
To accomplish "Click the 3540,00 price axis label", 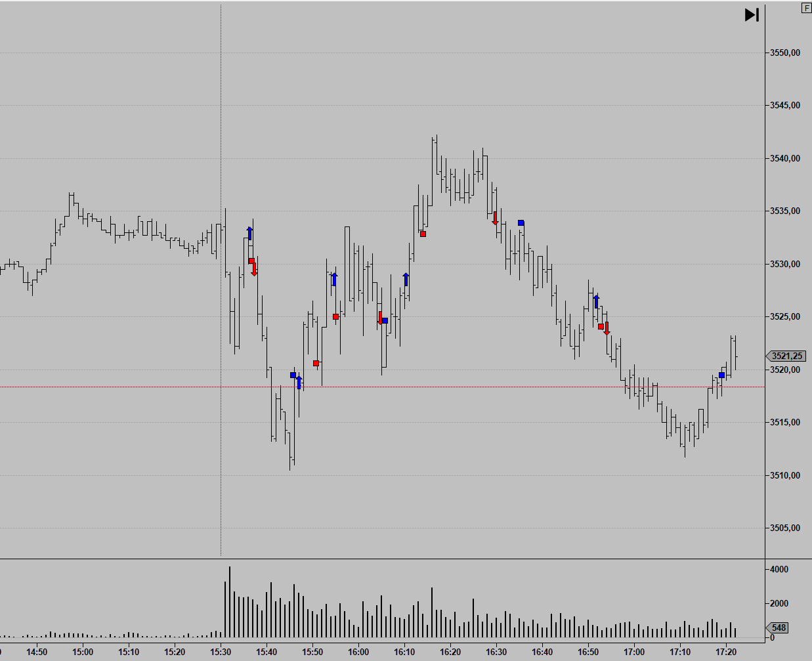I will 785,158.
